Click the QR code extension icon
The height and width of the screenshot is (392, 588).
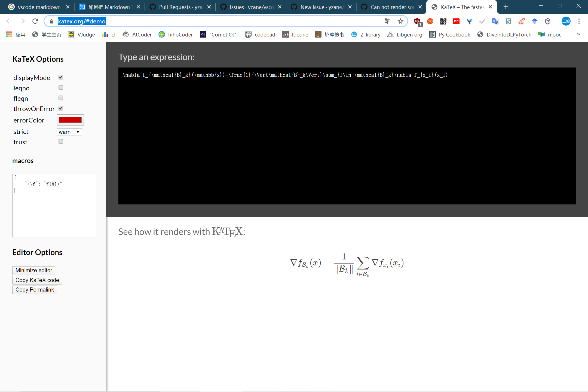pyautogui.click(x=443, y=21)
